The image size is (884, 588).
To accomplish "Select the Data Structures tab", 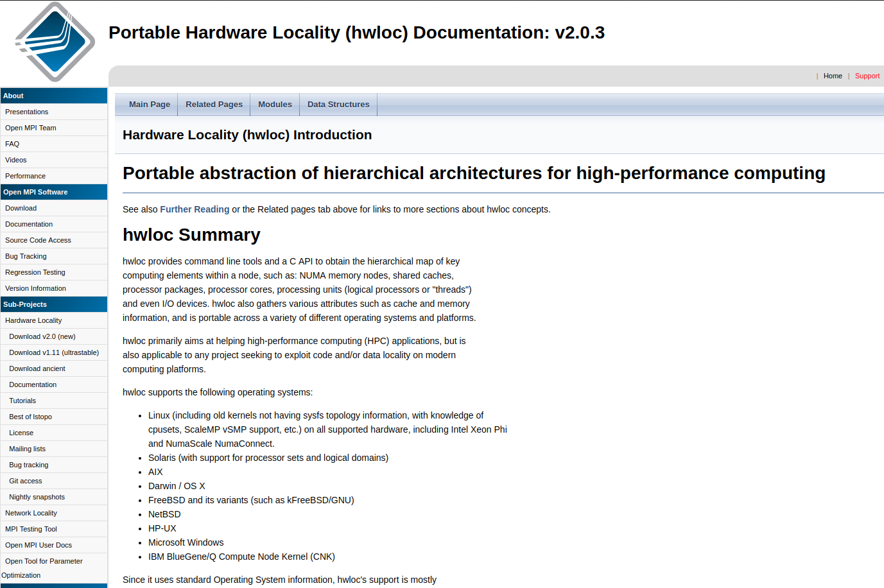I will (338, 104).
